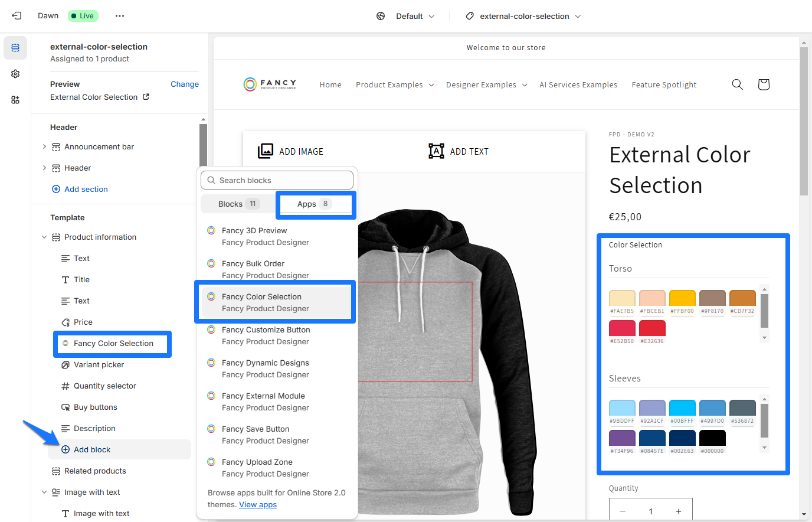This screenshot has height=522, width=812.
Task: Click the Fancy Product Designer logo
Action: coord(270,84)
